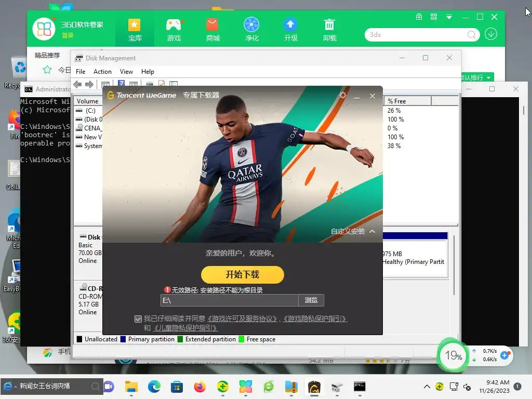Select the (C:) volume row
Viewport: 532px width, 399px height.
pyautogui.click(x=89, y=111)
